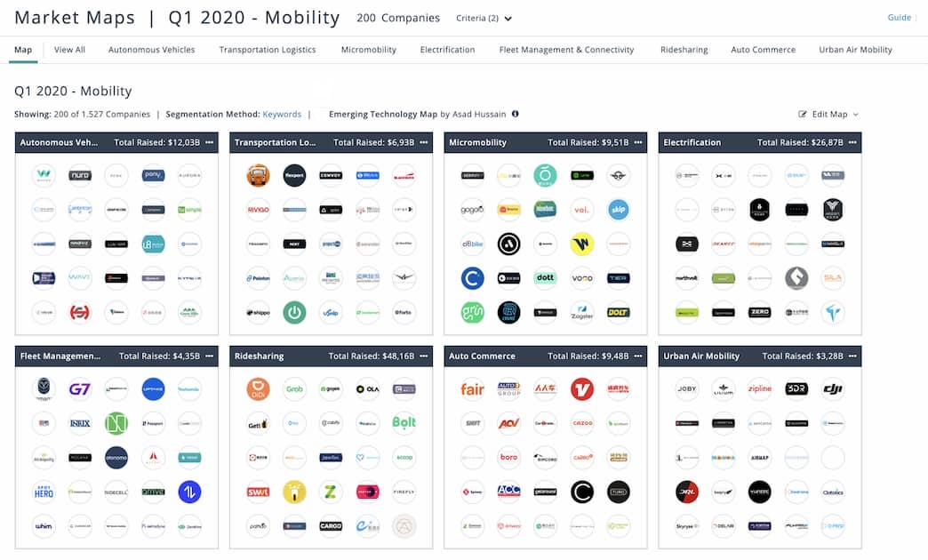
Task: Open the Urban Air Mobility tab
Action: [x=856, y=50]
